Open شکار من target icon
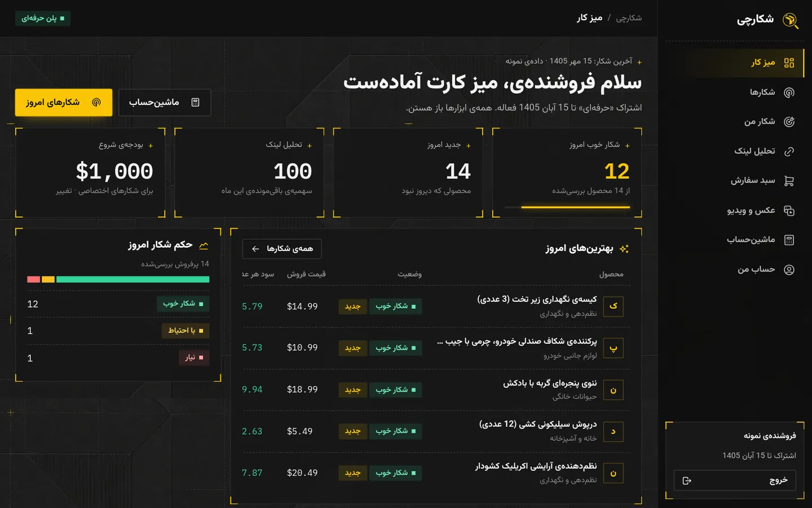The width and height of the screenshot is (812, 508). 789,122
